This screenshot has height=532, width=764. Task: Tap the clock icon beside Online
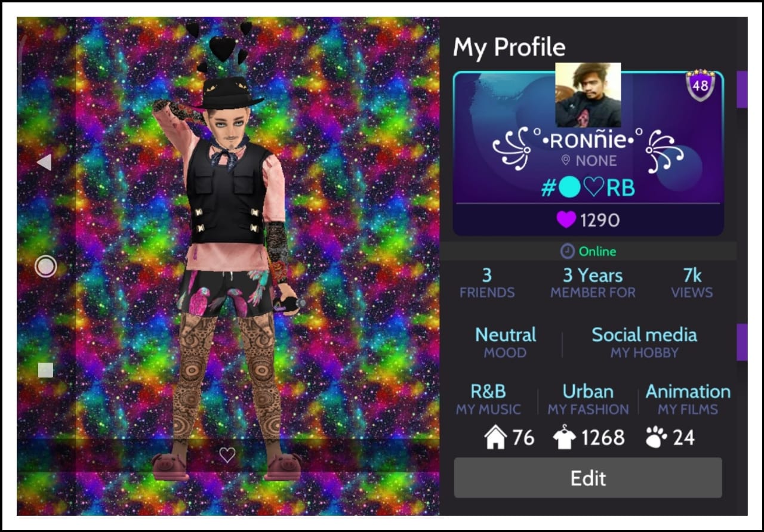click(x=567, y=252)
